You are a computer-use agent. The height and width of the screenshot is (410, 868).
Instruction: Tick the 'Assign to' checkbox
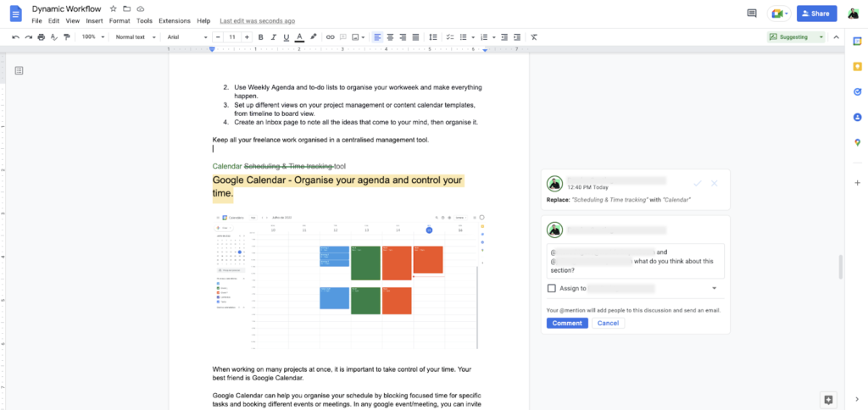[551, 288]
